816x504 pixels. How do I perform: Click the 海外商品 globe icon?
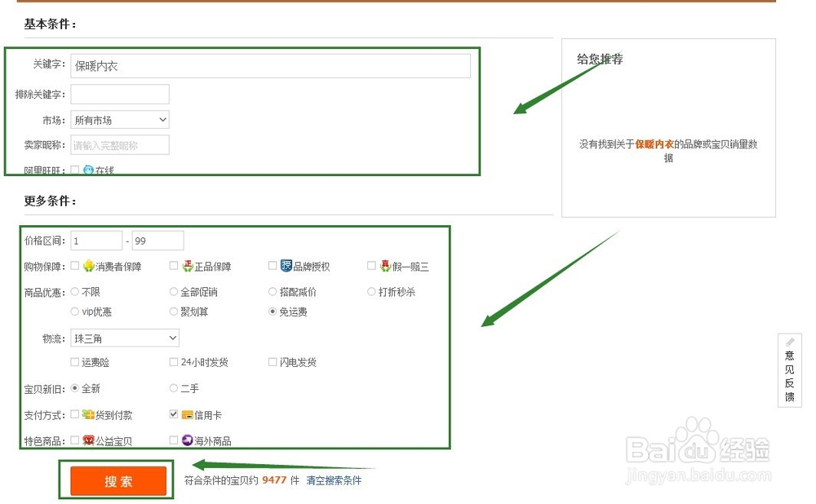coord(187,440)
